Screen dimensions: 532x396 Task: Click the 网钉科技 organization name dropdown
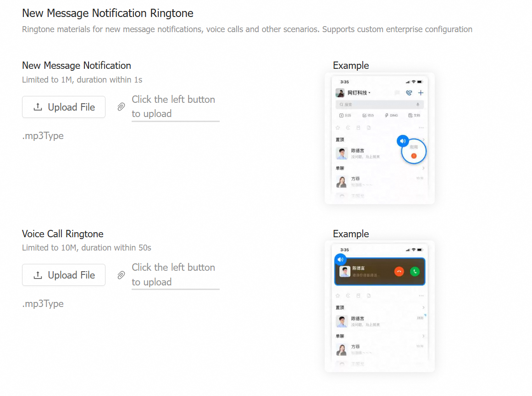point(359,93)
